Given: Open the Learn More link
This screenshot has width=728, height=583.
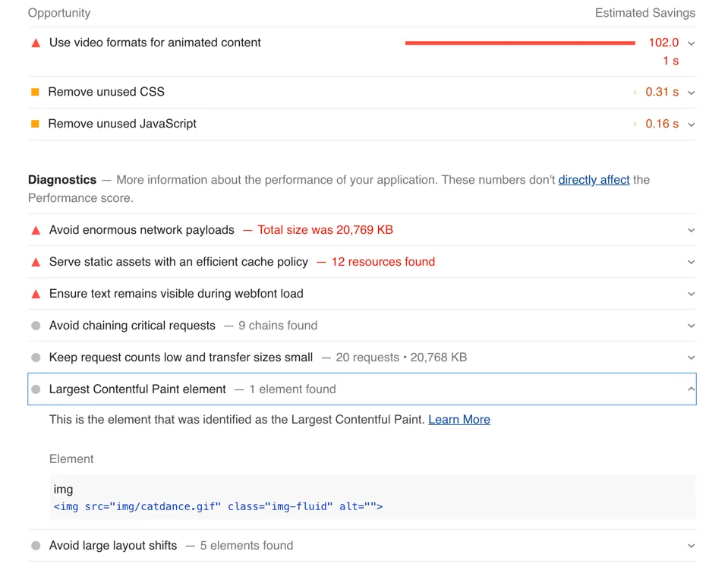Looking at the screenshot, I should coord(459,420).
